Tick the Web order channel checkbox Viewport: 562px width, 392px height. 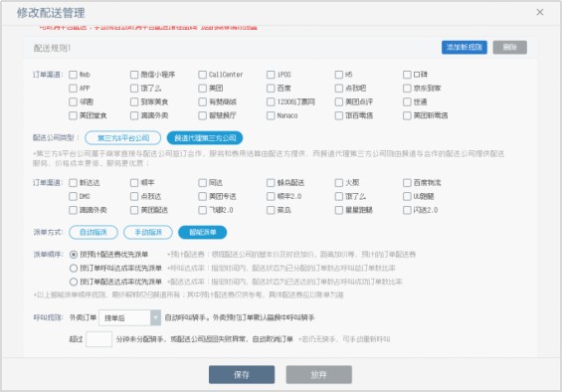74,75
